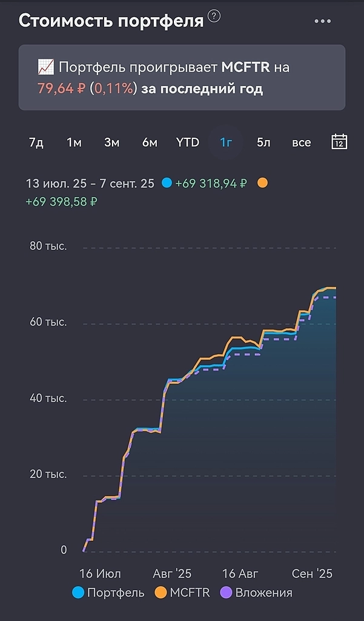Viewport: 364px width, 621px height.
Task: Tap the date range 13 июл. 25 – 7 сент. 25
Action: coord(90,183)
